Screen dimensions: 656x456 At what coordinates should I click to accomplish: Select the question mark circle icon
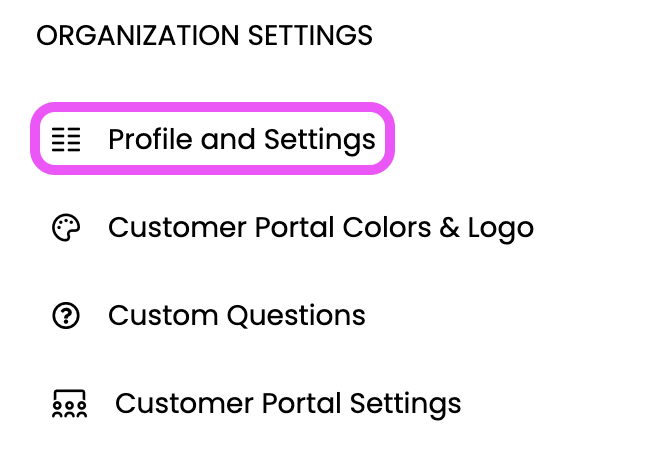[x=66, y=315]
